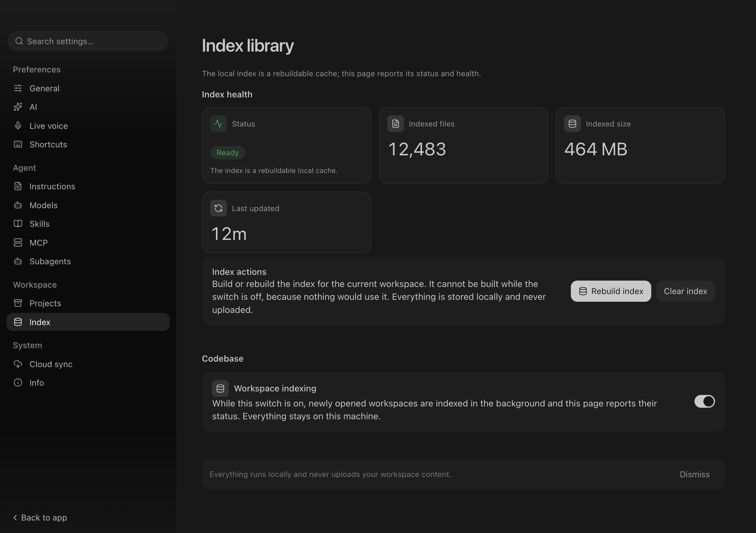Open MCP settings
756x533 pixels.
[88, 242]
